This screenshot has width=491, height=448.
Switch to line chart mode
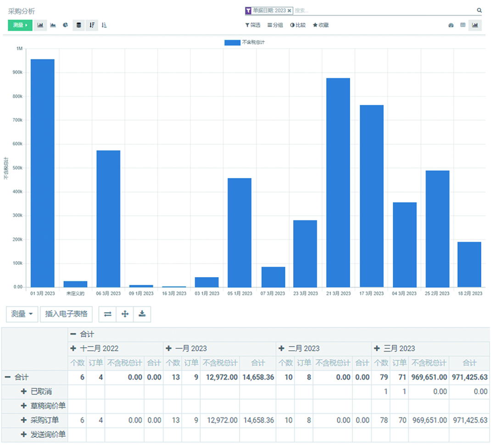pyautogui.click(x=53, y=25)
